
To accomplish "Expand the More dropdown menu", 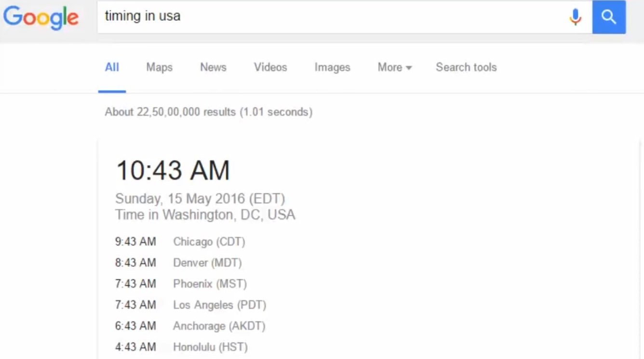I will [x=394, y=68].
